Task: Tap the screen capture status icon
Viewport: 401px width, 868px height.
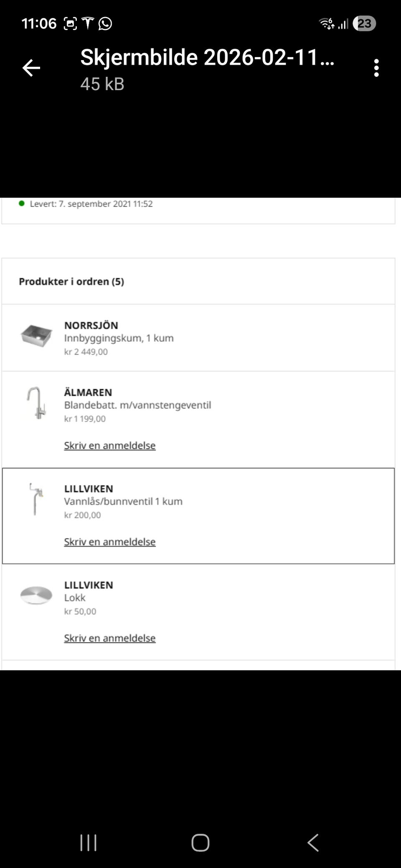Action: click(70, 23)
